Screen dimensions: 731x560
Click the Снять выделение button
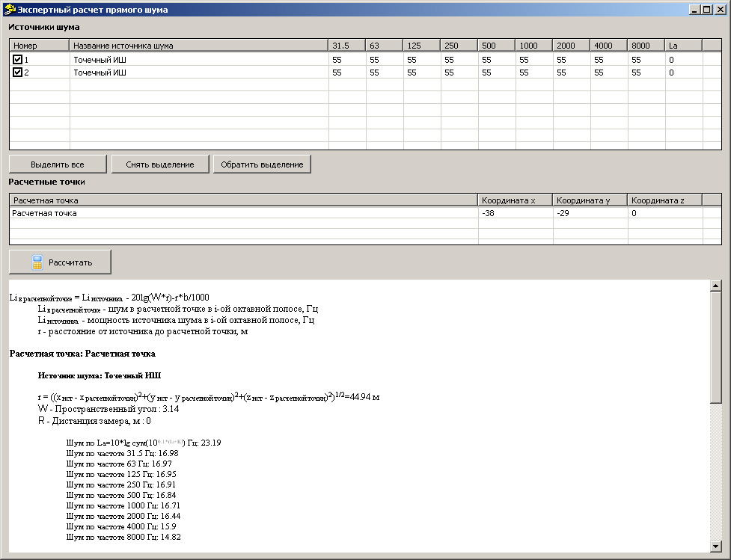click(x=160, y=164)
